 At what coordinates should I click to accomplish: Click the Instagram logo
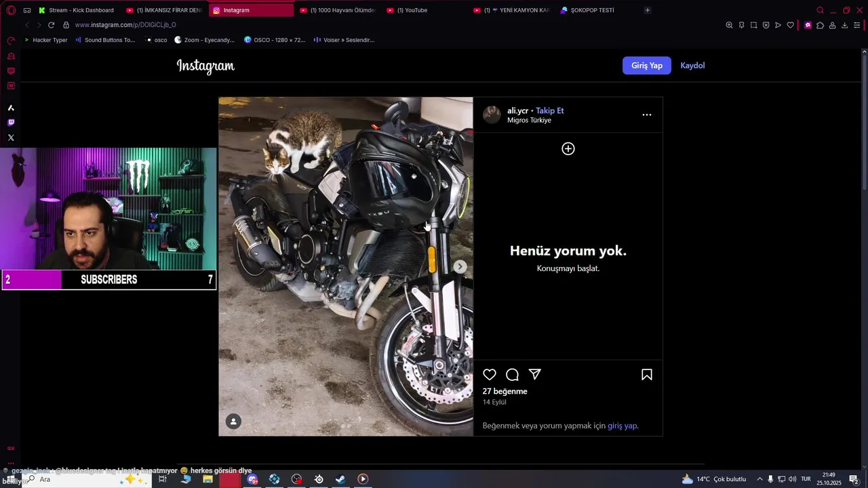coord(205,66)
